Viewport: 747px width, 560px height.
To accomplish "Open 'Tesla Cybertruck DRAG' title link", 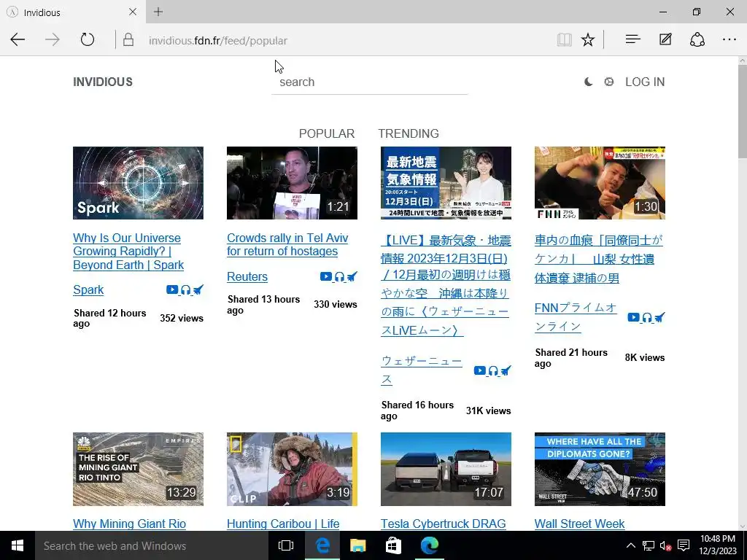I will pyautogui.click(x=443, y=524).
